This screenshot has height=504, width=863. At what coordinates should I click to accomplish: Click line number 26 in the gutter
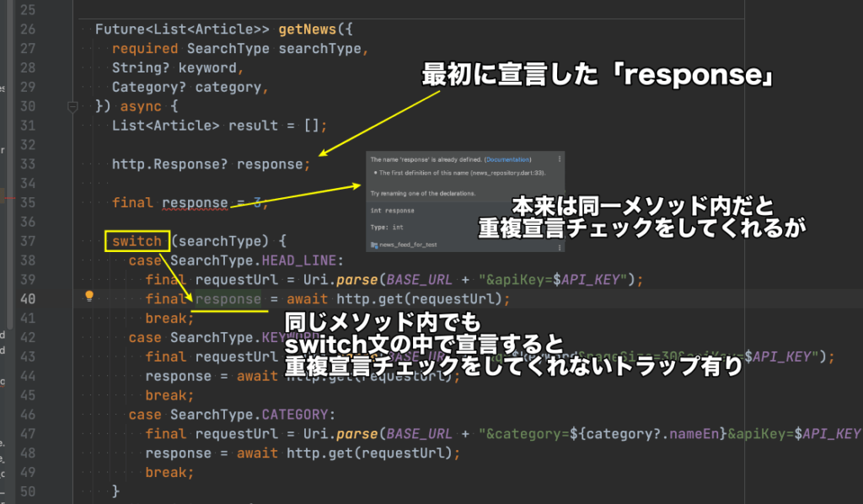(28, 29)
